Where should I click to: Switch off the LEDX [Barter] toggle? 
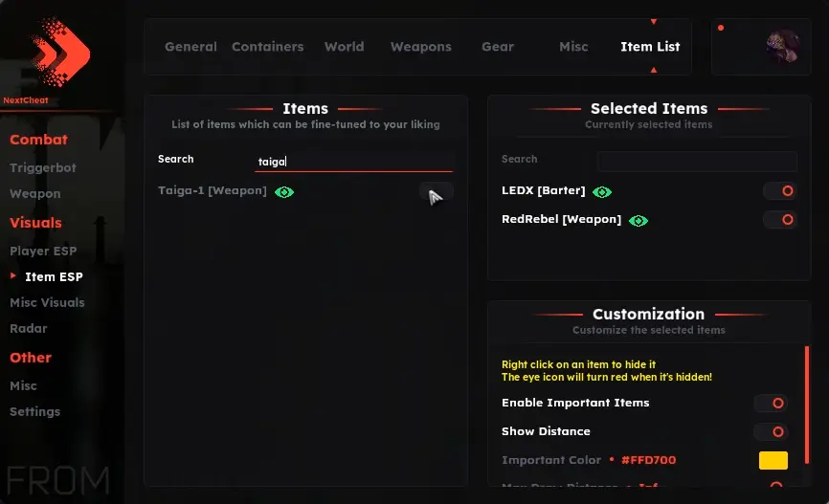780,190
